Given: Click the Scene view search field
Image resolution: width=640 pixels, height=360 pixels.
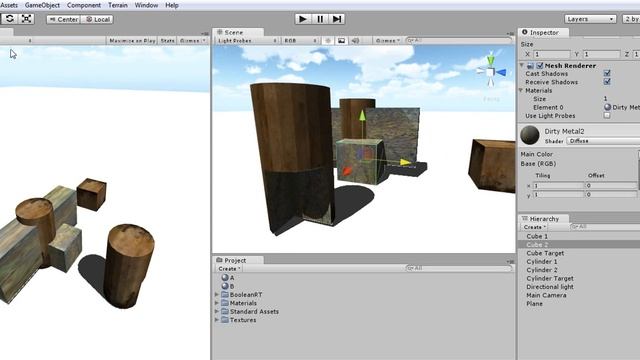Looking at the screenshot, I should (459, 40).
